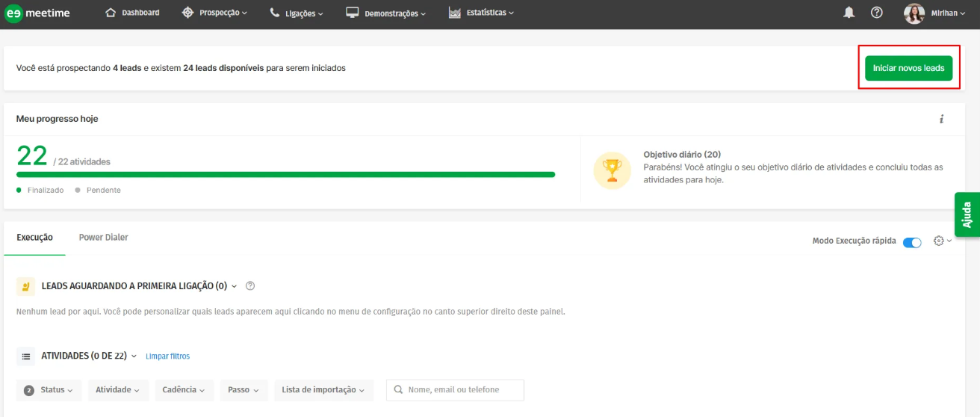
Task: Open the Ligações menu
Action: click(x=296, y=13)
